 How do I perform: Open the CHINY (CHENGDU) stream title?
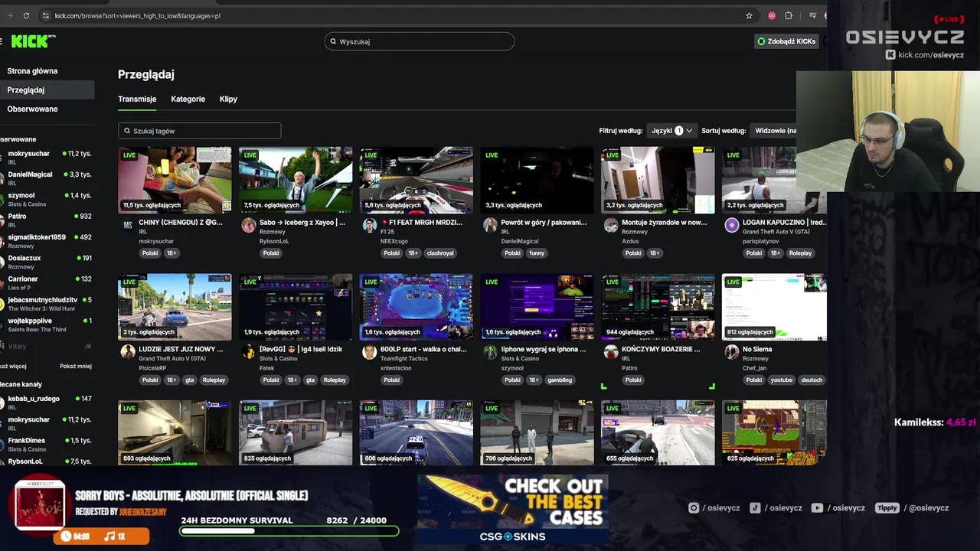(x=181, y=223)
